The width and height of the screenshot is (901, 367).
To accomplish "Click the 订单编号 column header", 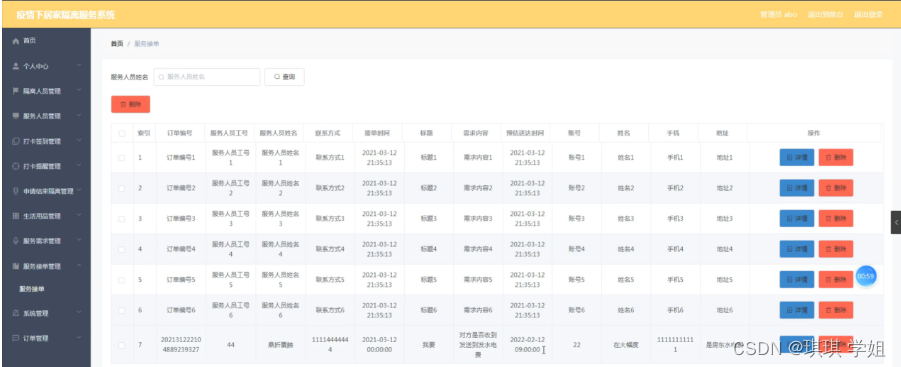I will (180, 133).
